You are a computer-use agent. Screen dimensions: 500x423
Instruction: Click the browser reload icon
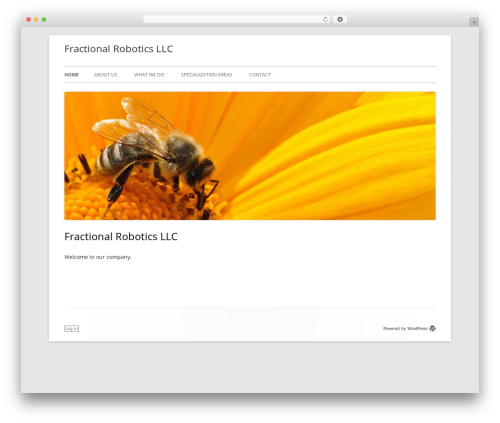325,19
